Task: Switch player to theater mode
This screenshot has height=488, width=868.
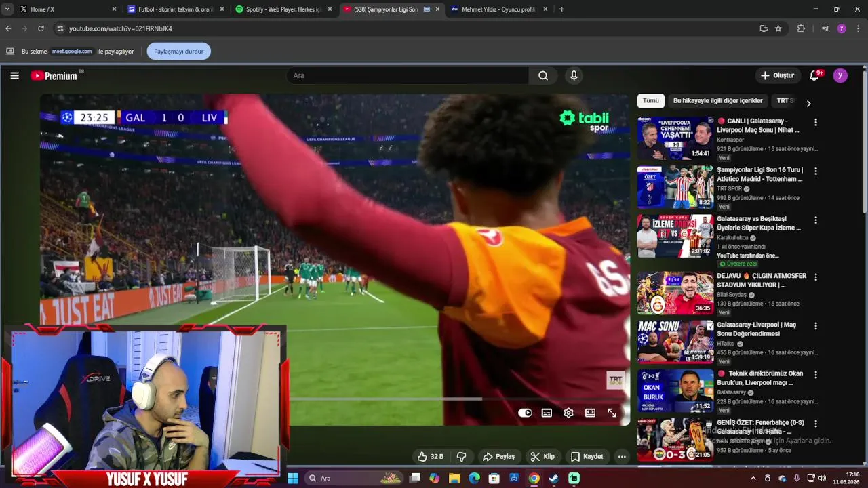Action: pos(590,413)
